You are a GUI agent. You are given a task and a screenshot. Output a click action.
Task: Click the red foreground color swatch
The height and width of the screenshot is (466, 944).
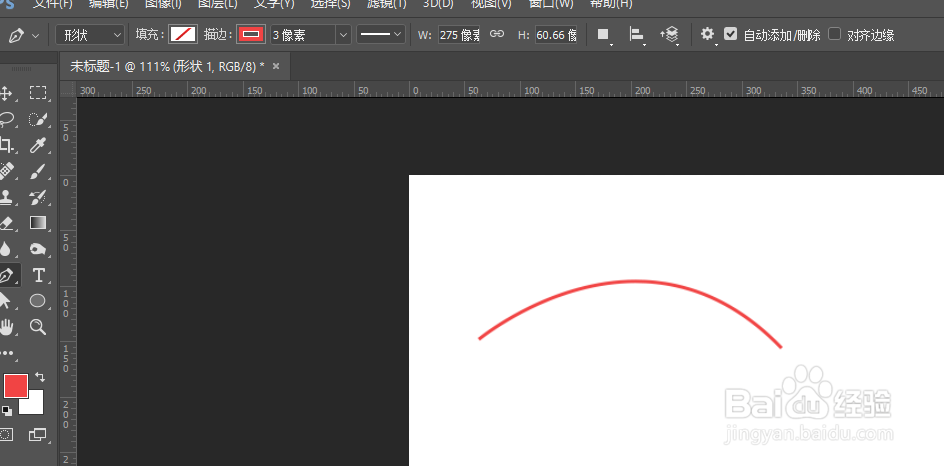point(16,386)
